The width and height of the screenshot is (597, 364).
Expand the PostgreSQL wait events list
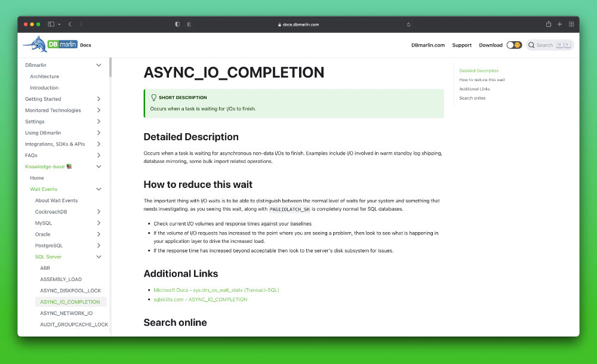click(x=99, y=245)
